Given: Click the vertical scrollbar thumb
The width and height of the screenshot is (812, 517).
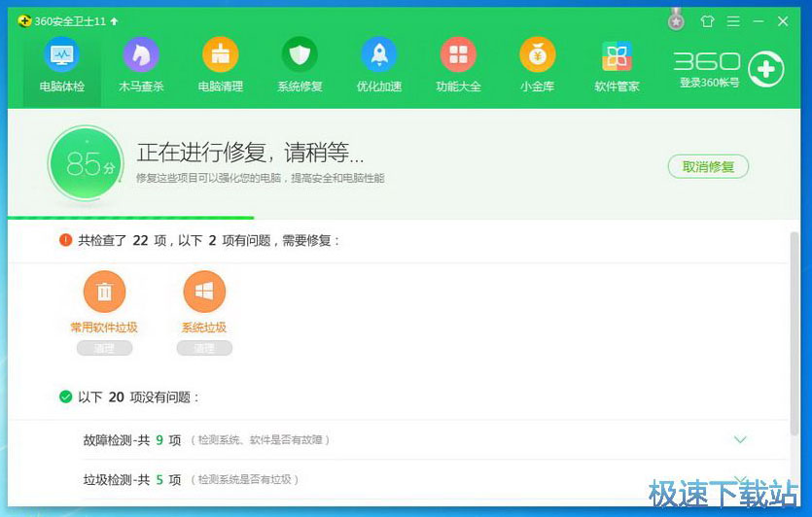Looking at the screenshot, I should [794, 333].
